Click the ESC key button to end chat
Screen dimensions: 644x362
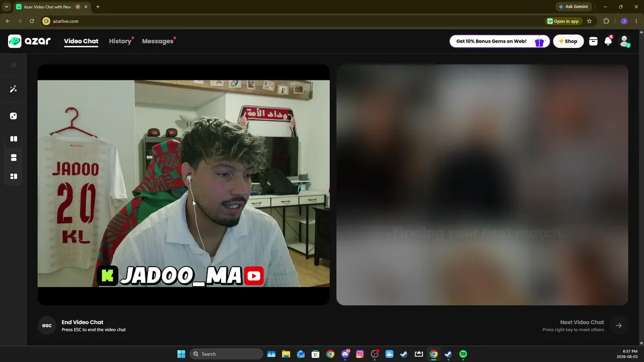(47, 326)
